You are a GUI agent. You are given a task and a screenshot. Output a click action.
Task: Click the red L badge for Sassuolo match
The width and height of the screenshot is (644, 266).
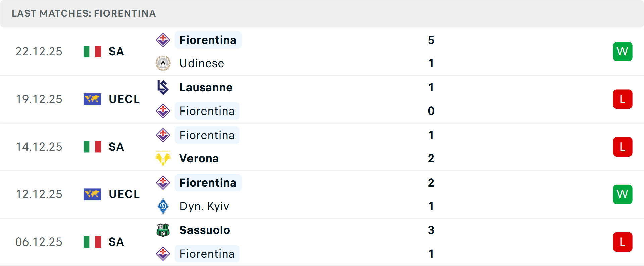coord(623,242)
